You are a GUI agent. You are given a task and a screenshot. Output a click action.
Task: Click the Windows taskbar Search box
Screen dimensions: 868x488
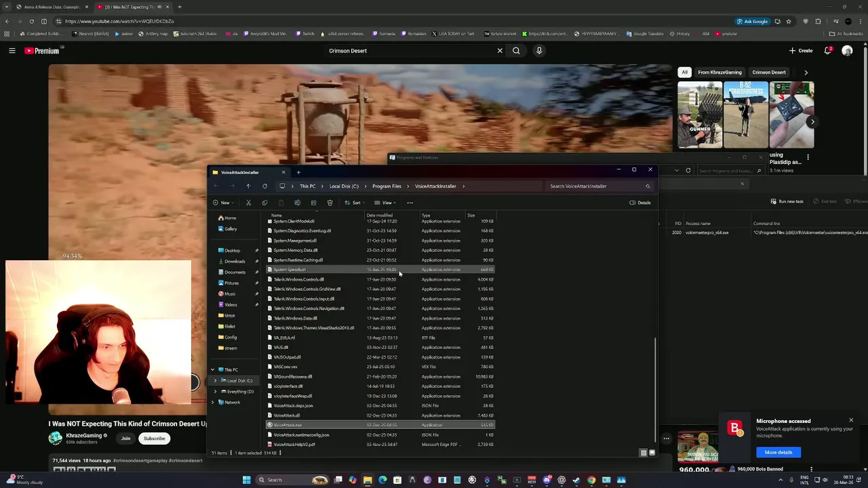[x=292, y=480]
